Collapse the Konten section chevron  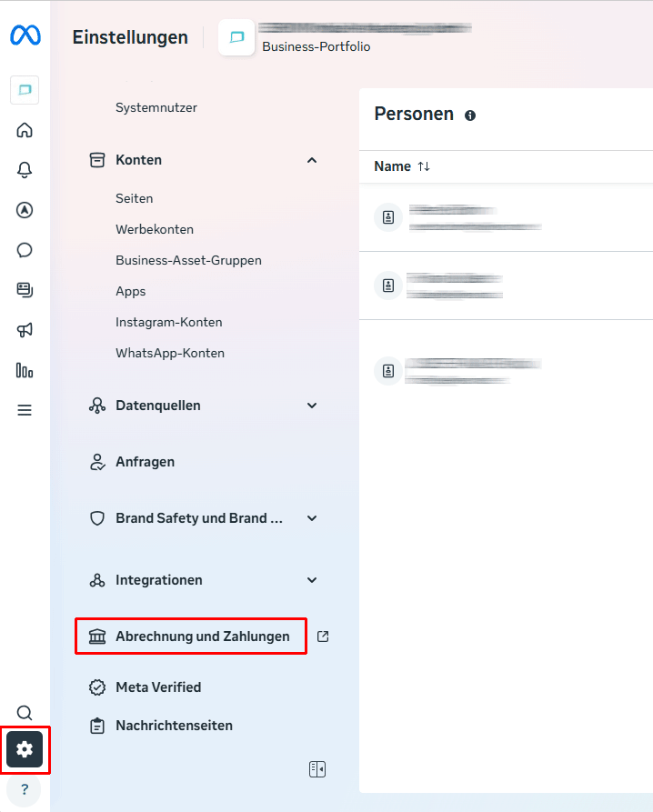pyautogui.click(x=312, y=160)
